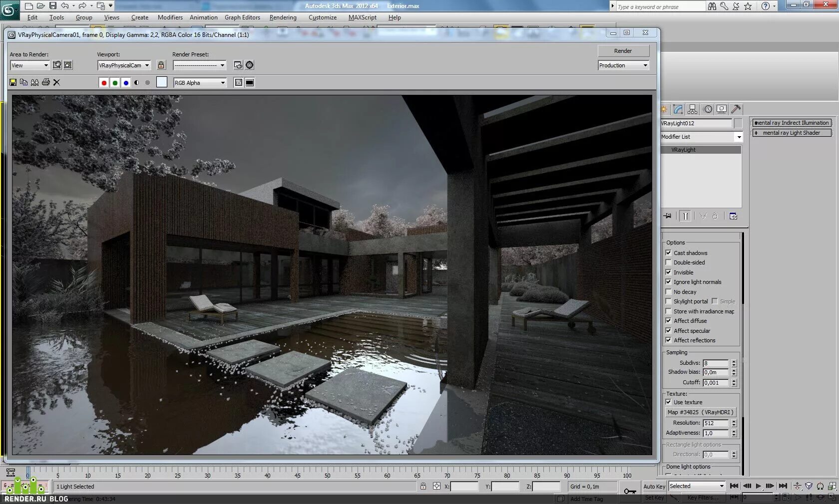Viewport: 839px width, 504px height.
Task: Open the Viewport VRayPhysicalCam dropdown
Action: pyautogui.click(x=124, y=65)
